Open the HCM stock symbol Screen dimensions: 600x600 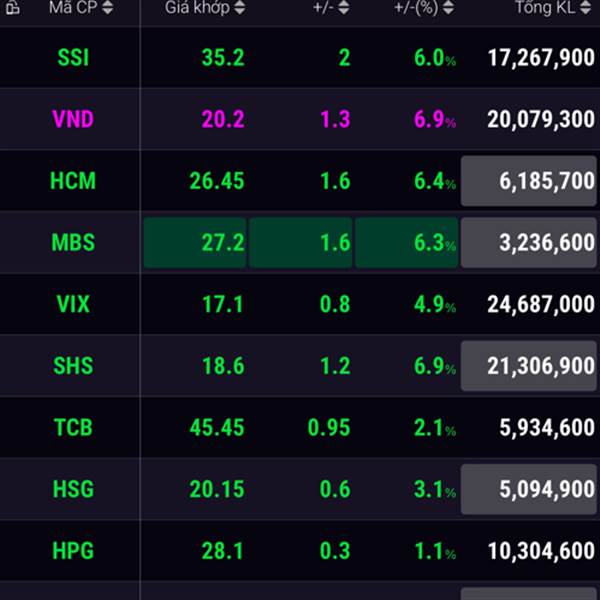click(73, 181)
